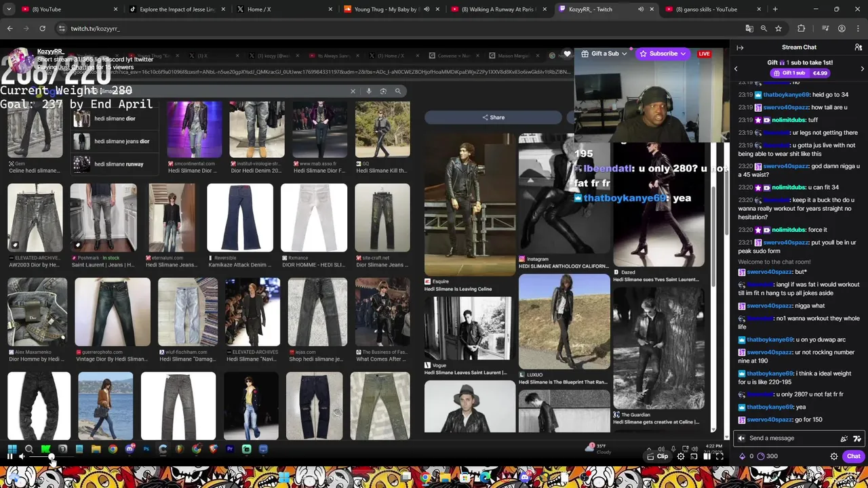The width and height of the screenshot is (868, 488).
Task: Expand the Subscribe dropdown
Action: tap(663, 54)
